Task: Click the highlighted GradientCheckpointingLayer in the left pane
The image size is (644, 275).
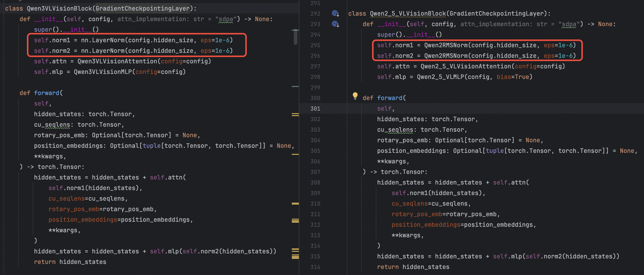Action: tap(142, 9)
